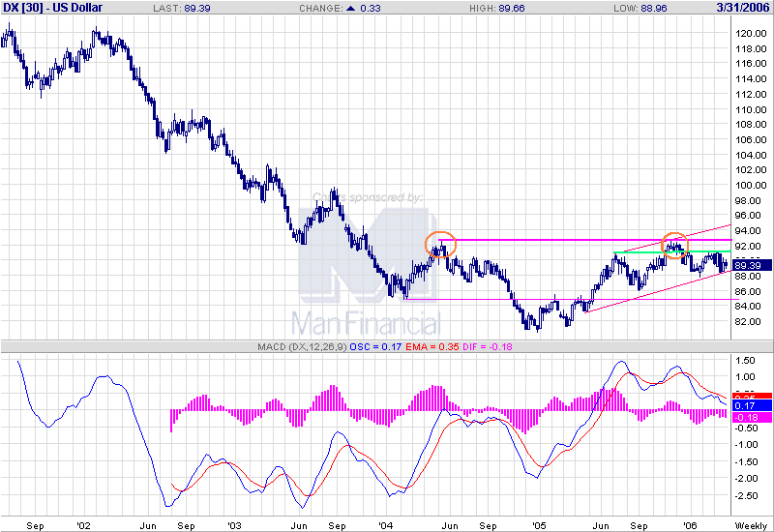This screenshot has width=774, height=532.
Task: Click the 100.00 price axis label
Action: coord(751,185)
